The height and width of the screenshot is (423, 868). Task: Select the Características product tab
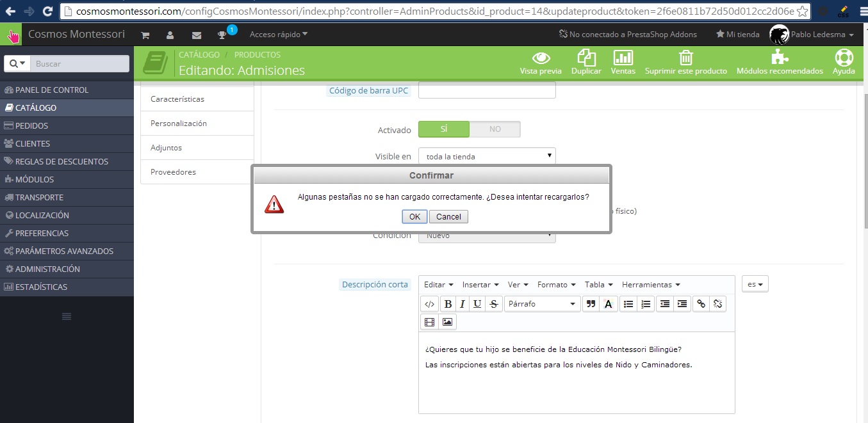197,99
